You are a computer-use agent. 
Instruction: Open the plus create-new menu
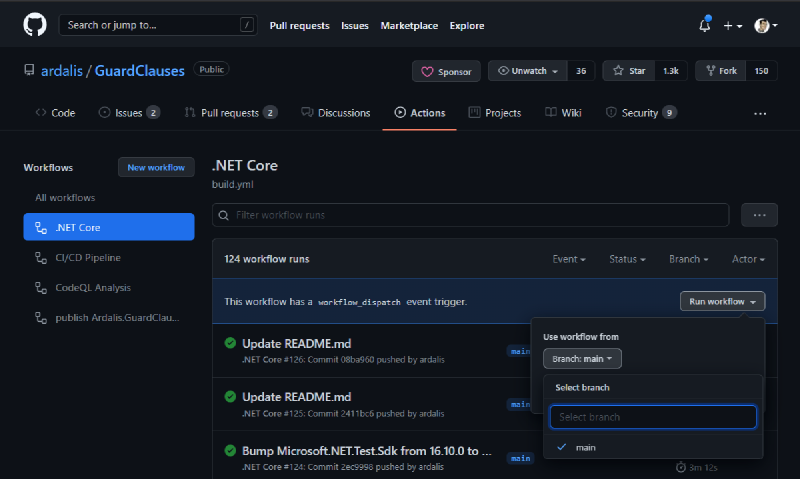(733, 26)
